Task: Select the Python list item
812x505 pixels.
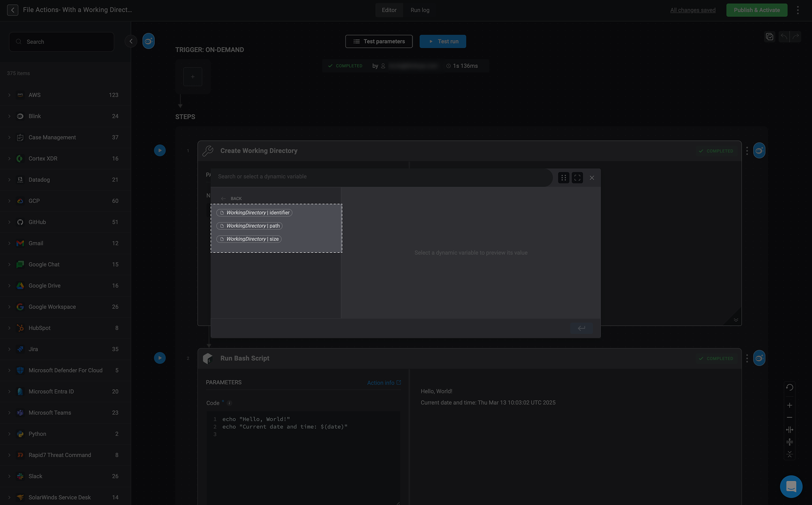Action: click(65, 434)
